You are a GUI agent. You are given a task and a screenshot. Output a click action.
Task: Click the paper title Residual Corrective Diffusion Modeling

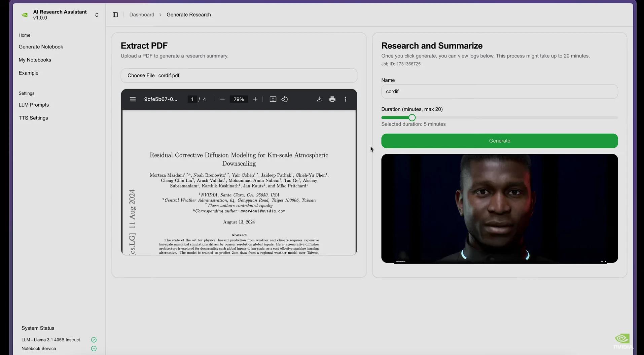(x=239, y=159)
